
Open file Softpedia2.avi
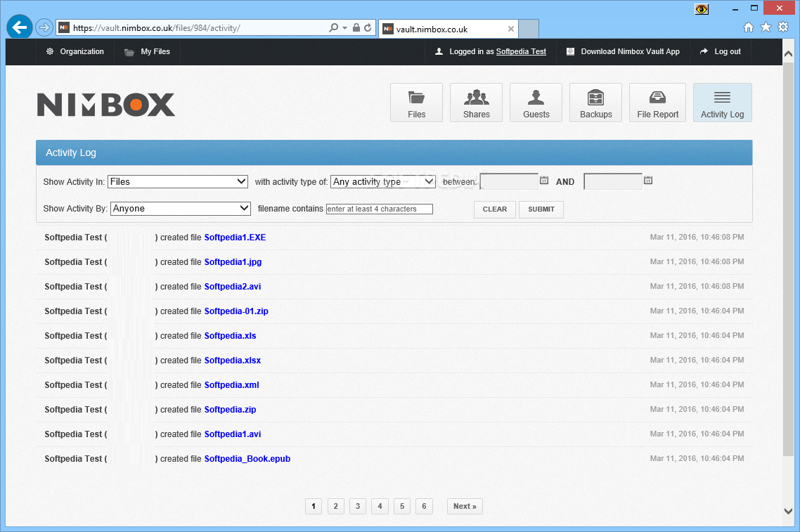click(233, 287)
